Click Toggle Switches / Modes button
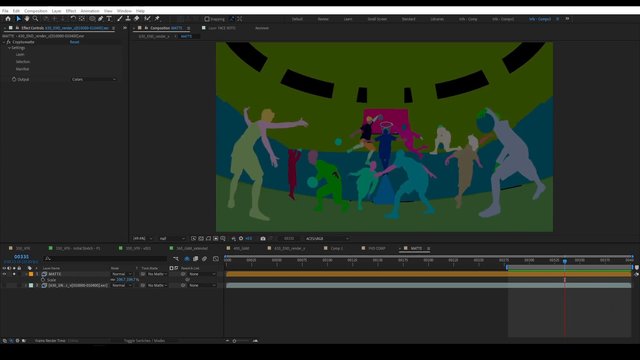The width and height of the screenshot is (640, 360). [x=144, y=340]
